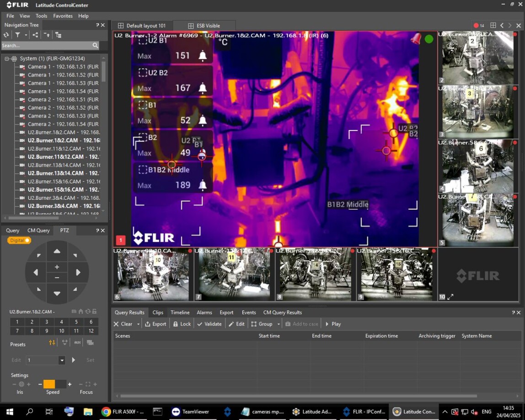Go to previous layout with left chevron
This screenshot has width=525, height=420.
502,26
